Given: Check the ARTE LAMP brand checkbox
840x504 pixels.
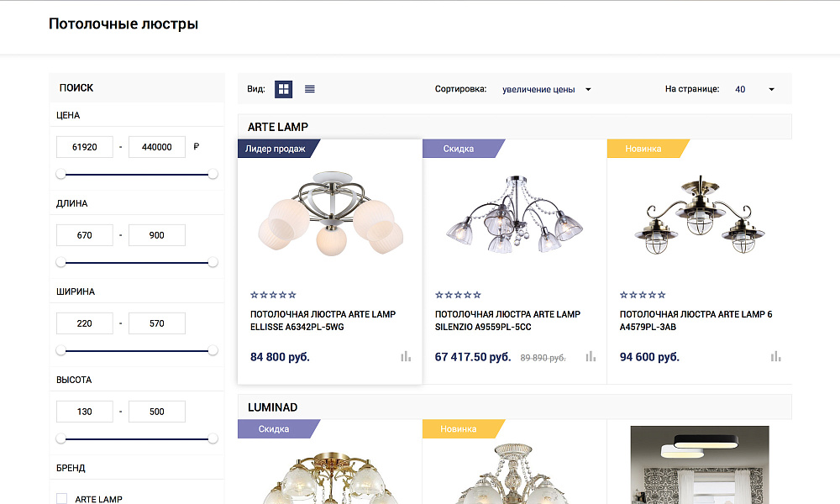Looking at the screenshot, I should [60, 498].
